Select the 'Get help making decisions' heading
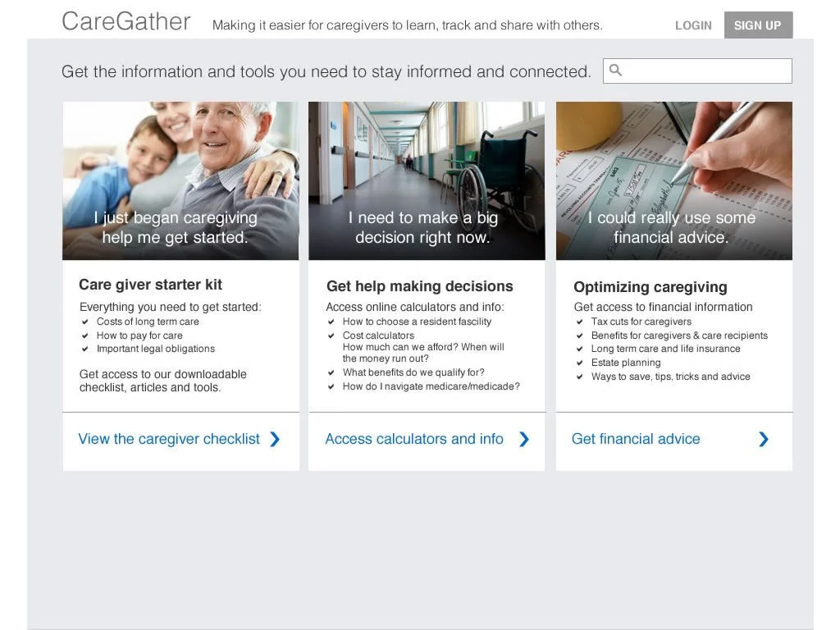 click(419, 286)
